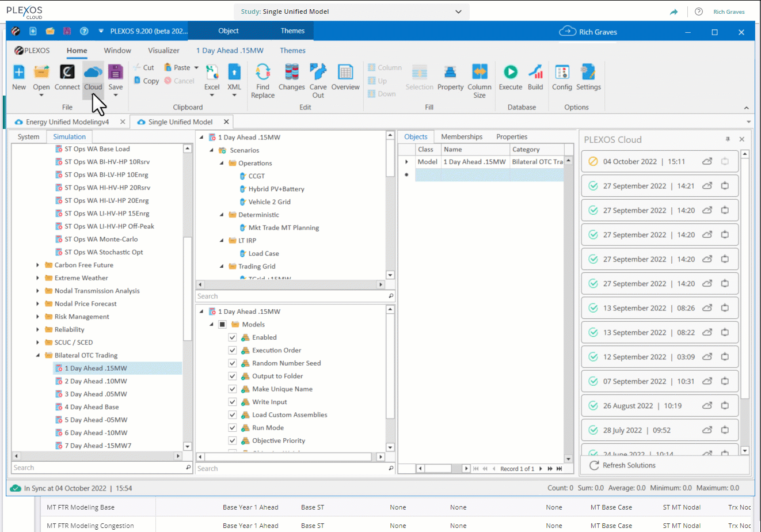
Task: Toggle the Load Custom Assemblies checkbox
Action: tap(233, 415)
